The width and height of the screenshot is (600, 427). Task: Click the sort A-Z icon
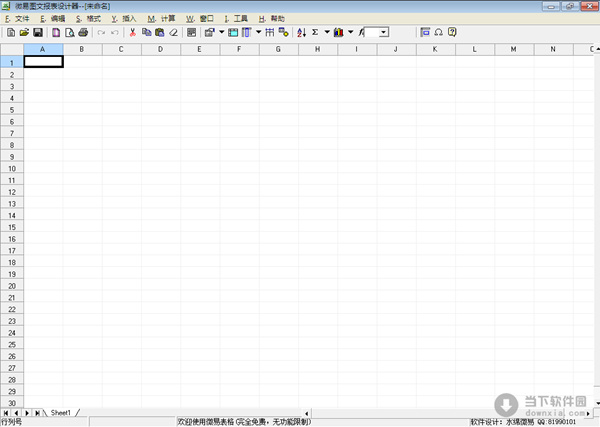point(302,32)
